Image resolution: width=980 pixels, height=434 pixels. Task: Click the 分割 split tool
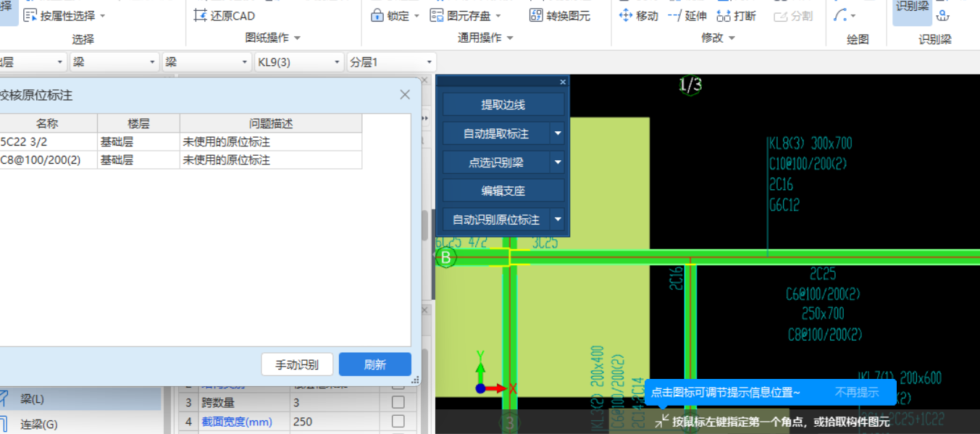click(793, 15)
